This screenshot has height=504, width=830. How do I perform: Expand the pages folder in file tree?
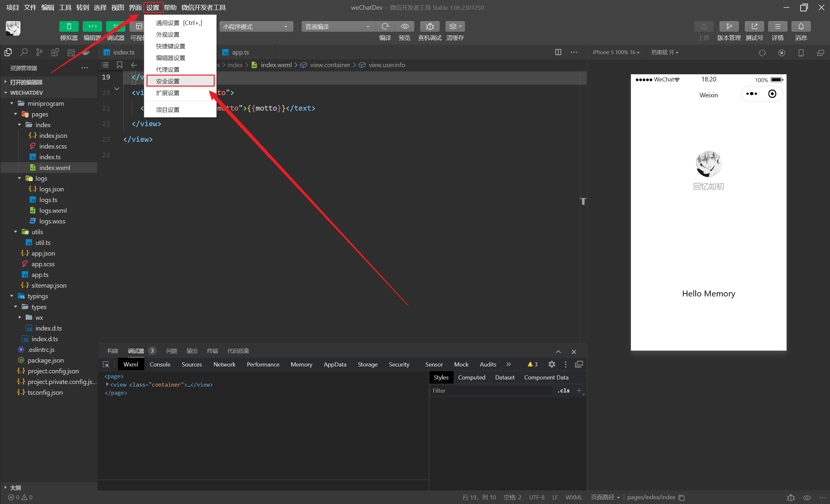(x=16, y=114)
